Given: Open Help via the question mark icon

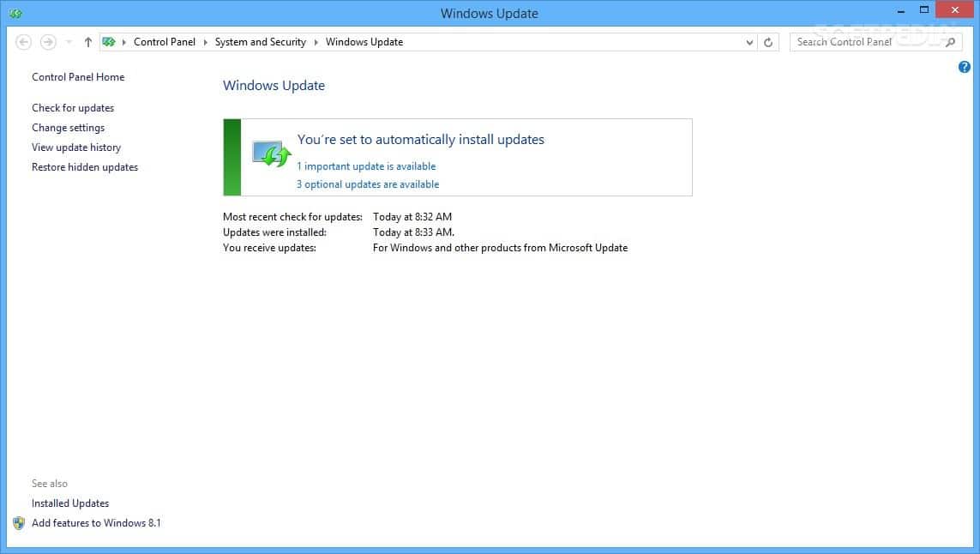Looking at the screenshot, I should click(965, 67).
